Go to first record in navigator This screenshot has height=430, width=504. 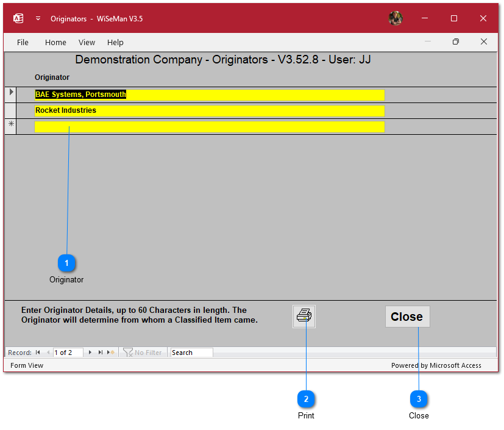pyautogui.click(x=38, y=353)
